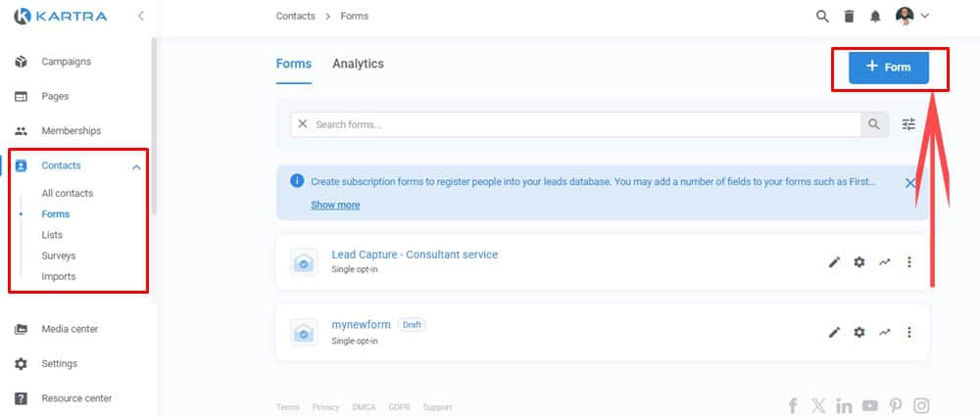Dismiss the info banner

click(x=910, y=183)
